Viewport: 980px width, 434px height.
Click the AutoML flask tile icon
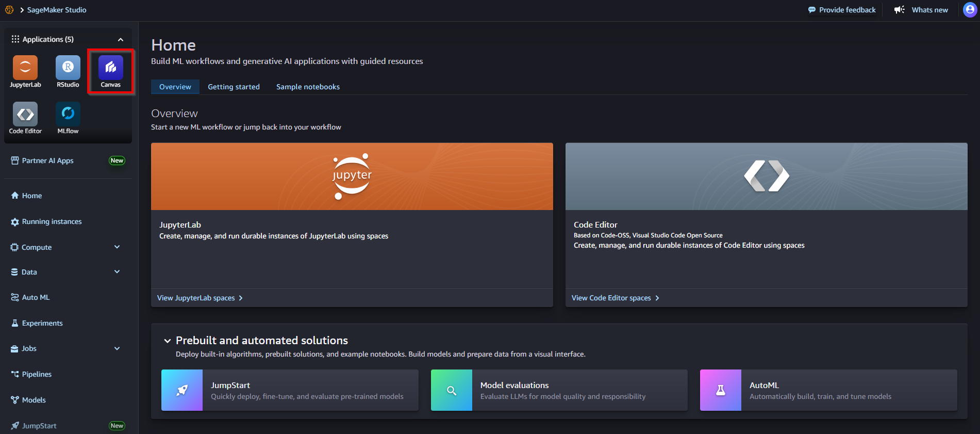pos(720,390)
